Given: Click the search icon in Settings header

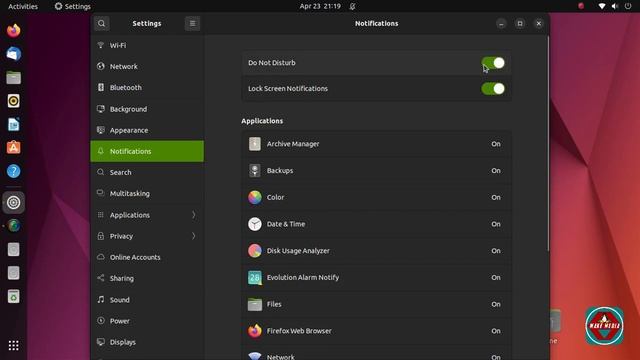Looking at the screenshot, I should click(x=102, y=24).
